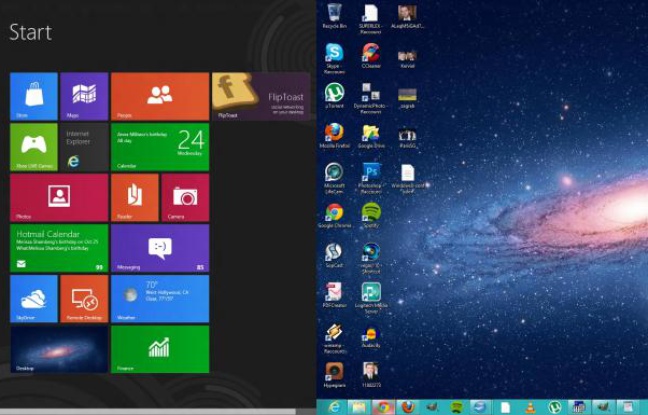Viewport: 648px width, 415px height.
Task: Select the Google Drive desktop shortcut
Action: coord(371,136)
